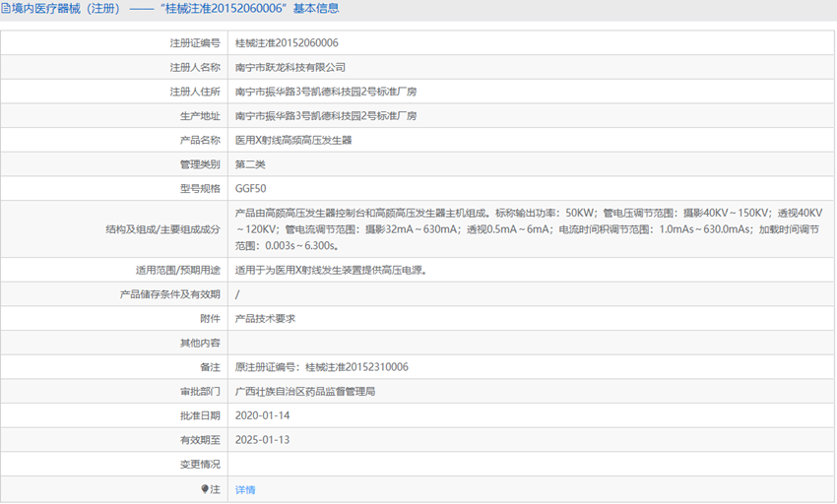Click the document icon beside 境内医疗器械 title
837x504 pixels.
(5, 9)
